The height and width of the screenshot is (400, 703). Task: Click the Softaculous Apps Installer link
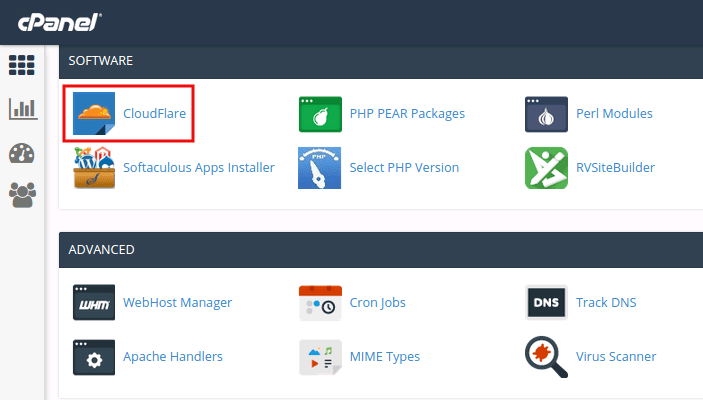pos(199,168)
